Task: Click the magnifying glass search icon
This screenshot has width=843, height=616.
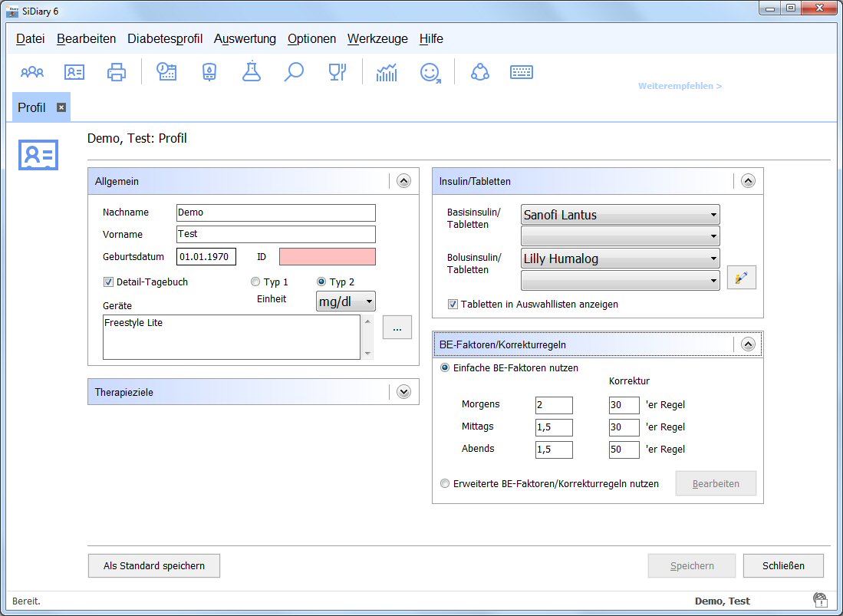Action: [294, 72]
